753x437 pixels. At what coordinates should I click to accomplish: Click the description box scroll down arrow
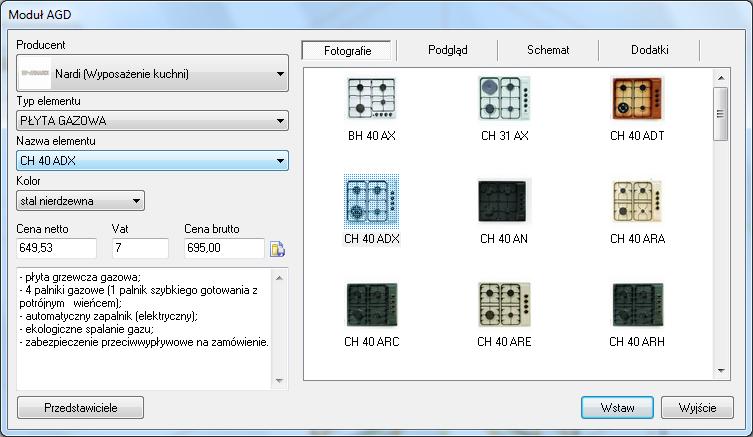tap(279, 380)
